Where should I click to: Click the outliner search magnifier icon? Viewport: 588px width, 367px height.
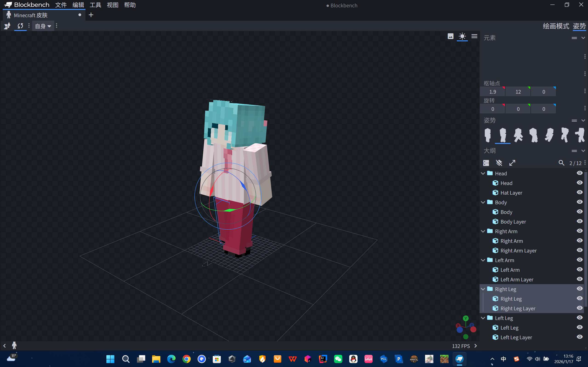[561, 163]
